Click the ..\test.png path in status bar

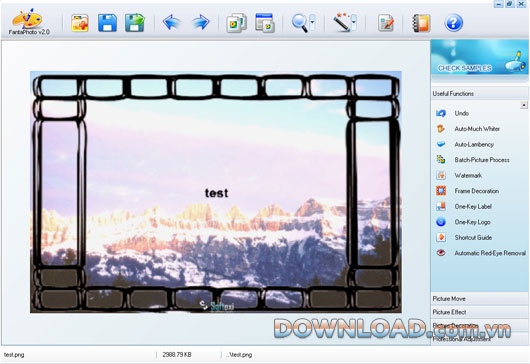coord(239,355)
